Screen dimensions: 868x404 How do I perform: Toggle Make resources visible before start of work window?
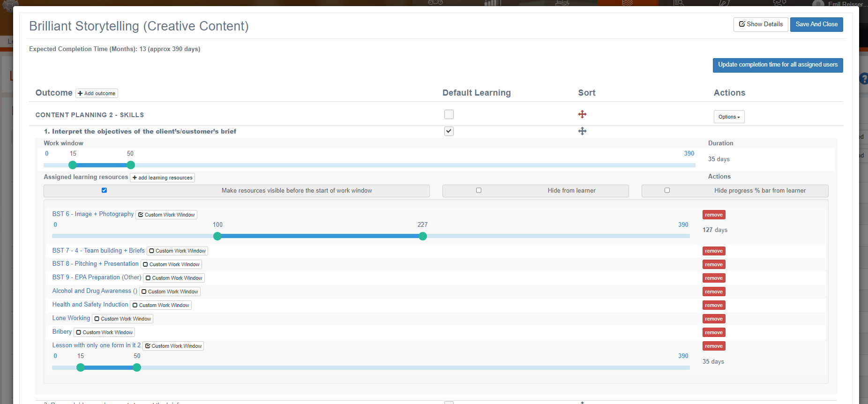(x=104, y=190)
